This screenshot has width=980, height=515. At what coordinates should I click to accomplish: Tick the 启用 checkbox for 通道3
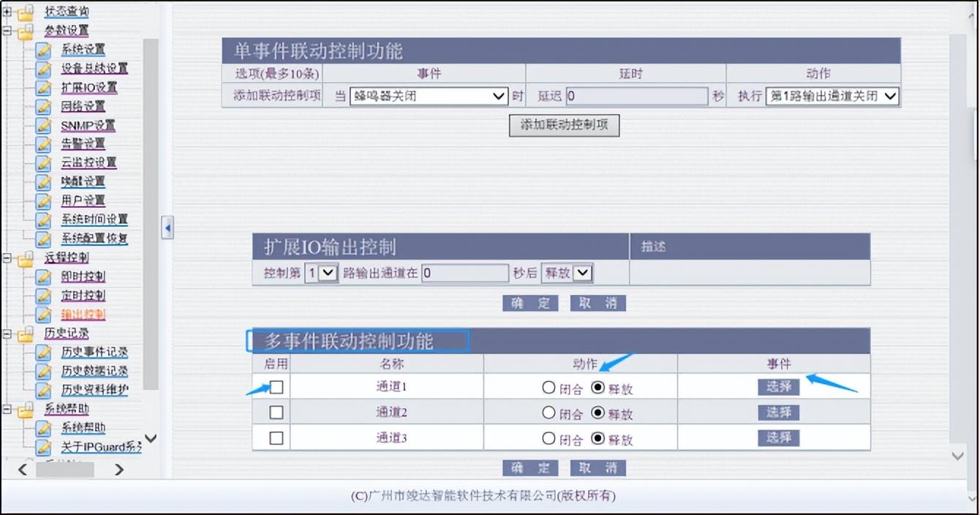click(276, 437)
